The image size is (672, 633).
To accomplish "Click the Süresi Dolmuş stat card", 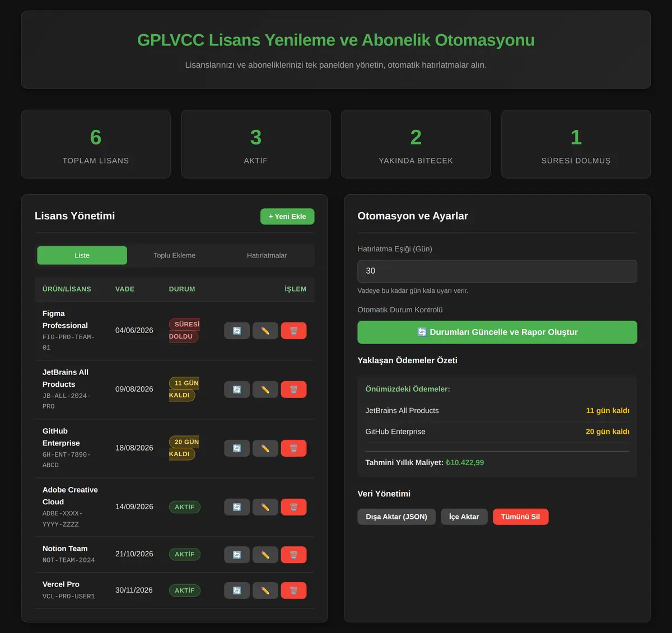I will click(x=576, y=144).
